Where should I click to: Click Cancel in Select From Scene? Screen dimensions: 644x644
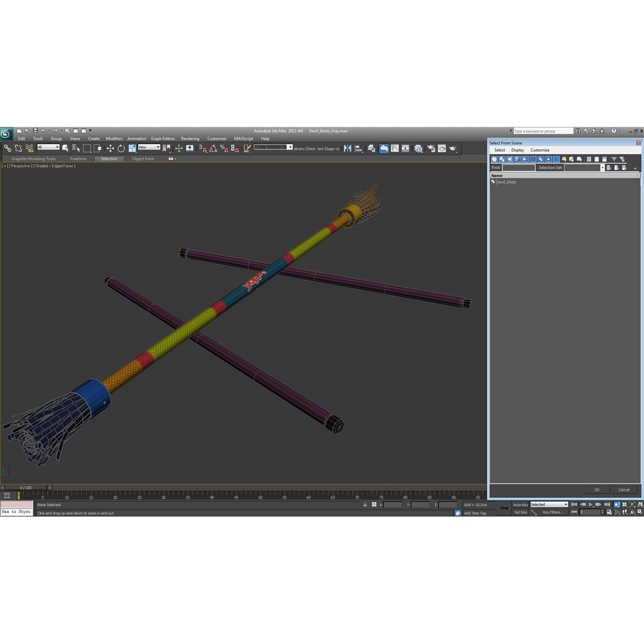(x=624, y=490)
